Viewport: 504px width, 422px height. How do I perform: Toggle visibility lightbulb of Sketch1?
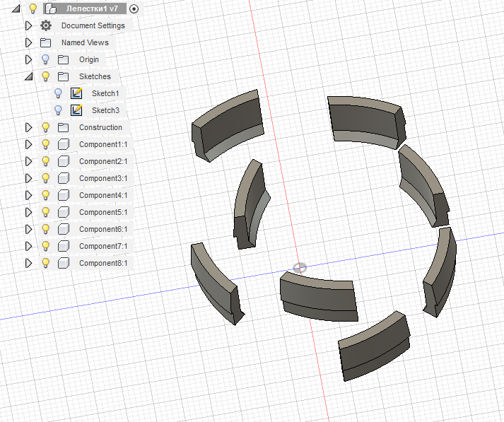59,93
